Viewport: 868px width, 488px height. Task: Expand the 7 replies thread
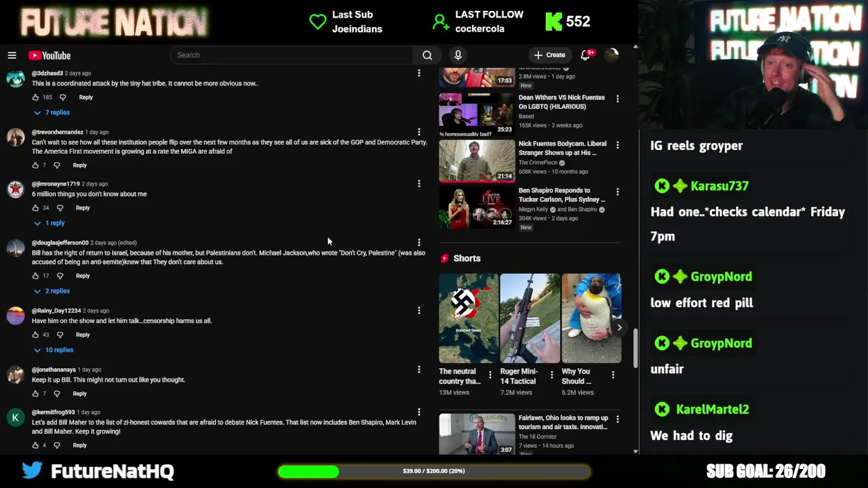tap(52, 113)
